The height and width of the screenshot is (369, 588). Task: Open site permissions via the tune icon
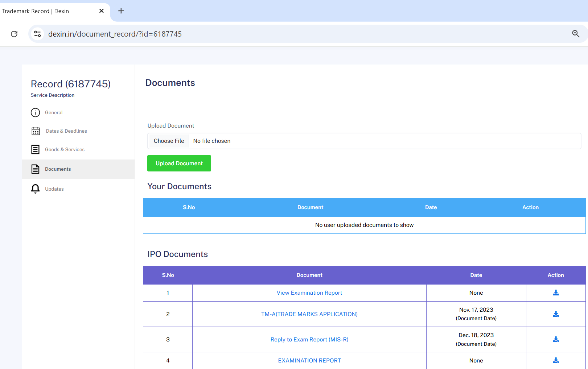(37, 34)
